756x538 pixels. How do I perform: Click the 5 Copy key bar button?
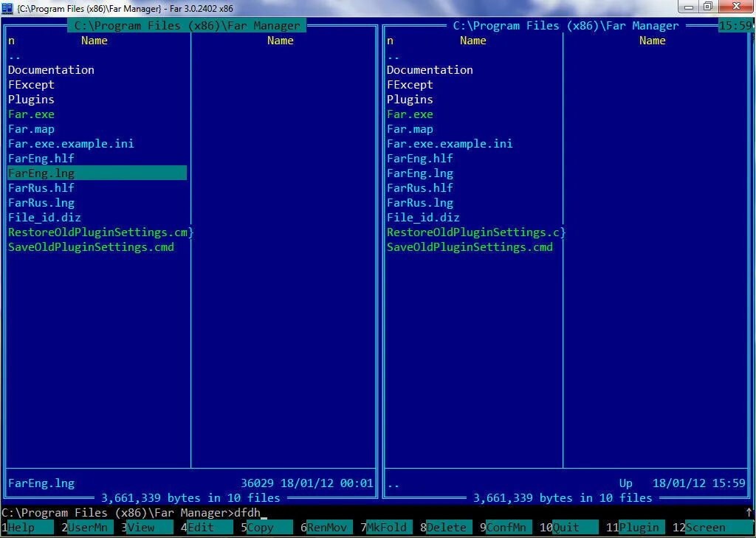267,528
